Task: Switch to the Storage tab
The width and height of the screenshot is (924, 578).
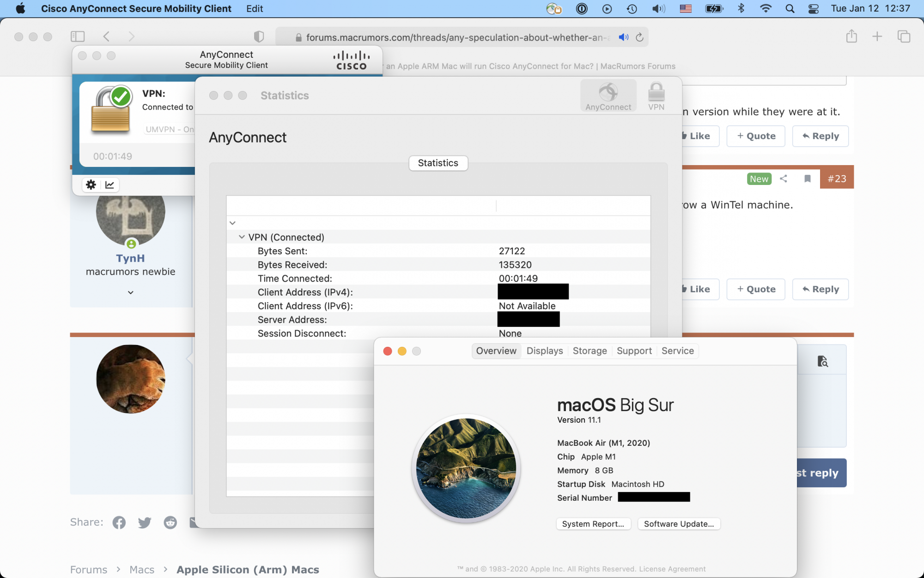Action: tap(590, 351)
